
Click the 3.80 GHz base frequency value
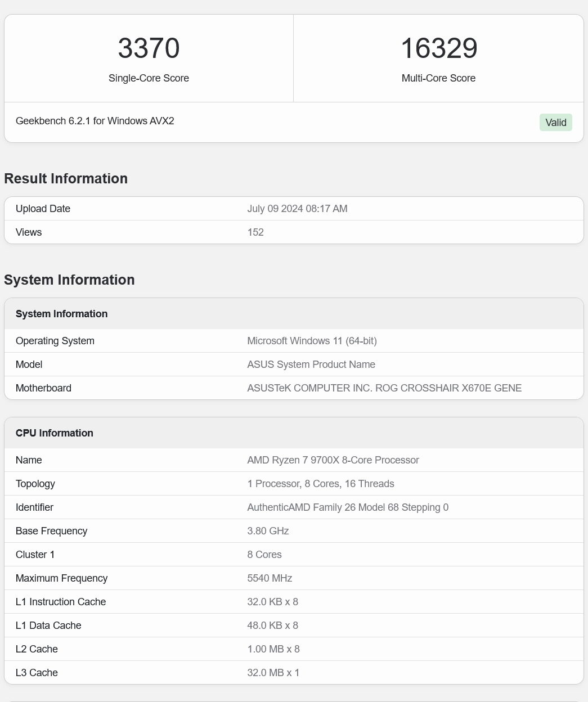click(268, 531)
